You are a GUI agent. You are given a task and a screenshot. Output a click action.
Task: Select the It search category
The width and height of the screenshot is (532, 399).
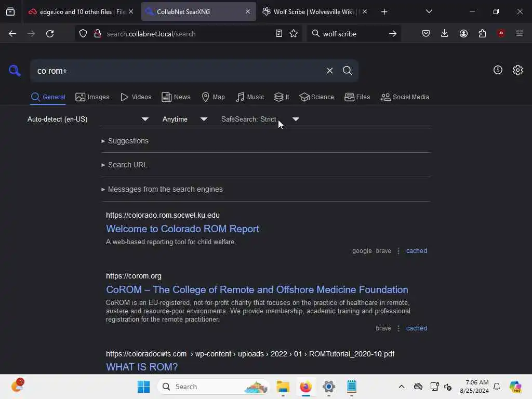282,97
